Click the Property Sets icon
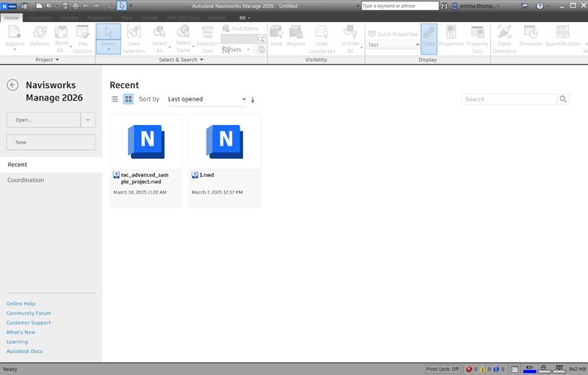 (x=477, y=32)
